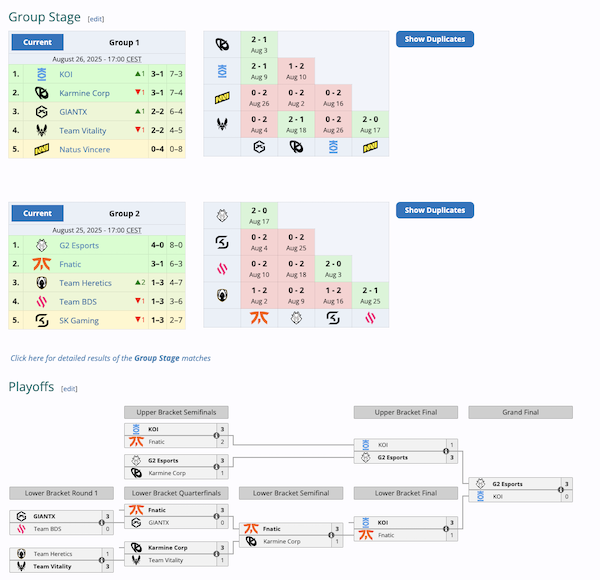The height and width of the screenshot is (580, 600).
Task: Open the Team Heretics link in Group 2 standings
Action: pos(85,282)
